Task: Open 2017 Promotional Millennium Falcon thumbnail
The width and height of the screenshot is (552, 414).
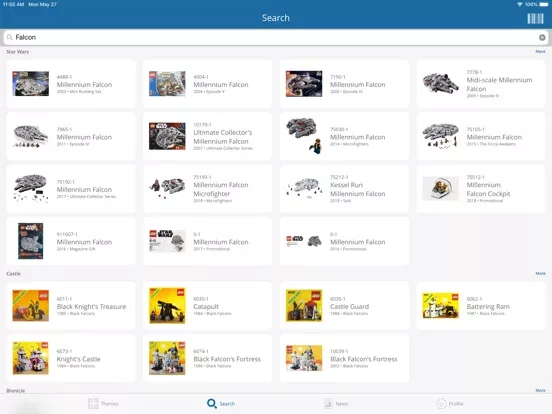Action: click(167, 241)
